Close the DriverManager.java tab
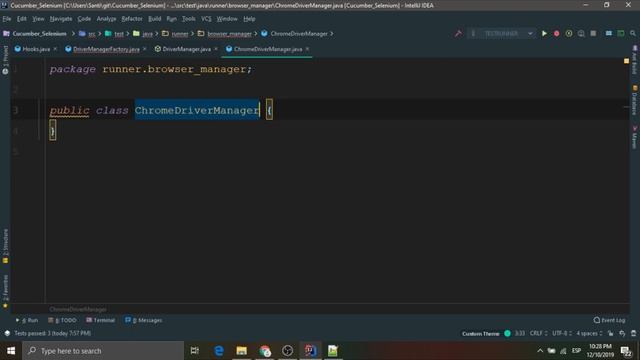The width and height of the screenshot is (640, 360). 216,49
